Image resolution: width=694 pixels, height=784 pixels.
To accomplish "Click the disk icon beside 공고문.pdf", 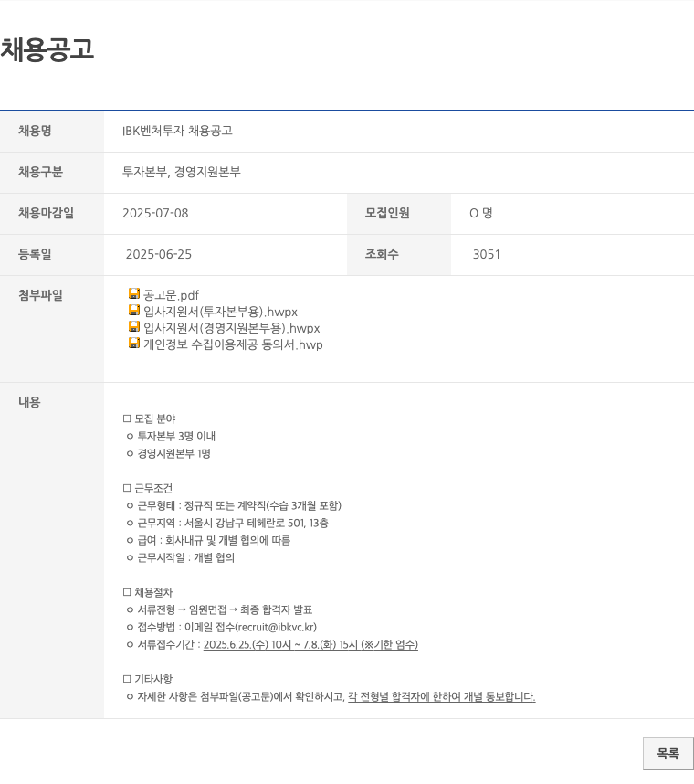I will (x=134, y=293).
